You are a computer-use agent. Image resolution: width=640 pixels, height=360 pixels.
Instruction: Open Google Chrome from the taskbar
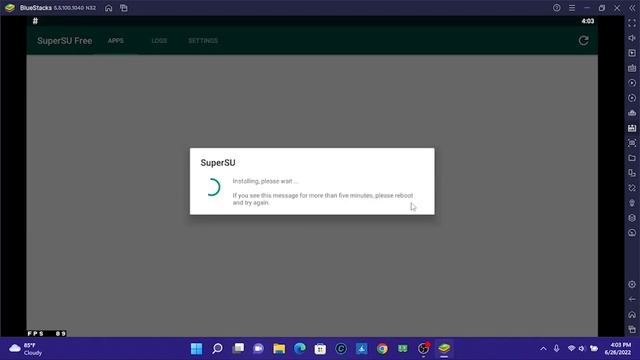tap(382, 349)
